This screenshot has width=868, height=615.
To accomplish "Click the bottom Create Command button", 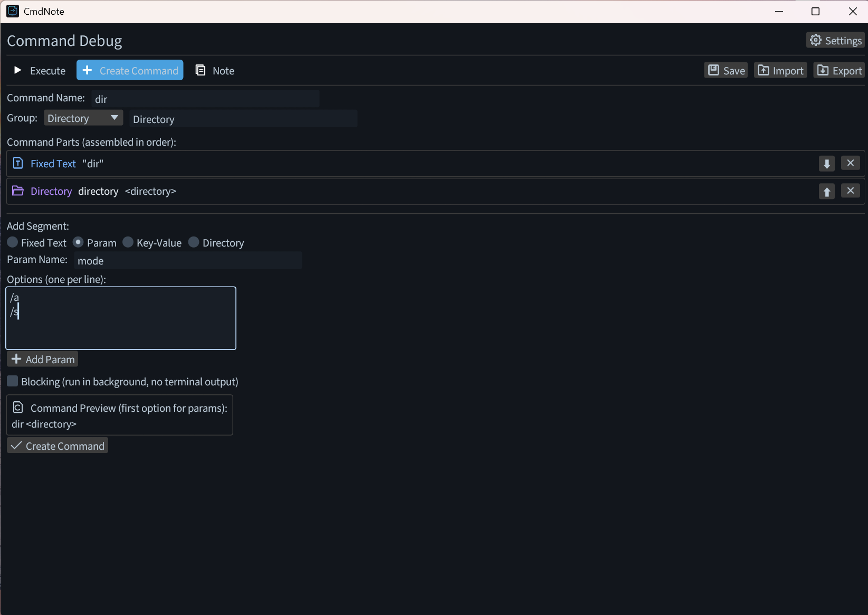I will click(x=58, y=446).
